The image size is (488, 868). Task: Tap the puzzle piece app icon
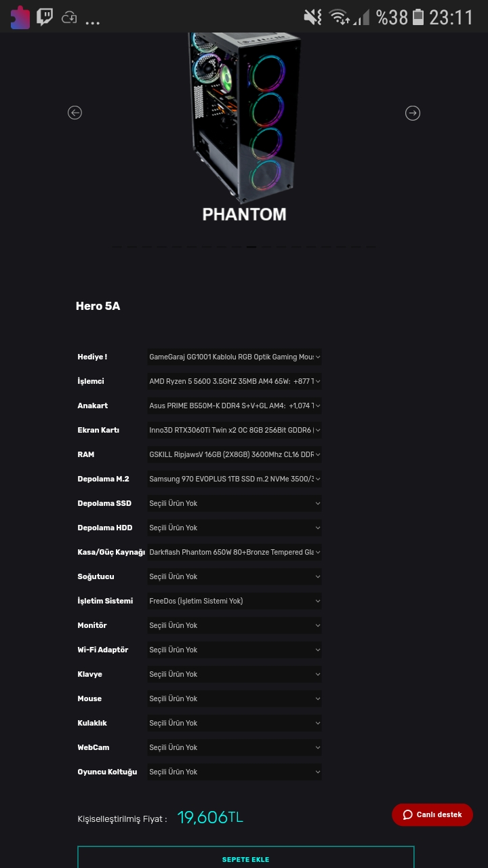tap(20, 17)
